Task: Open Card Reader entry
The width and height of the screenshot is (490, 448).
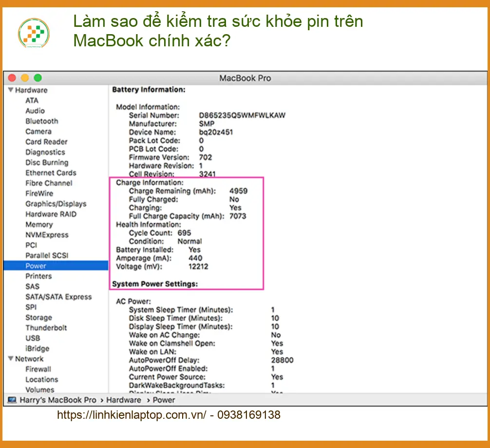Action: (x=46, y=142)
